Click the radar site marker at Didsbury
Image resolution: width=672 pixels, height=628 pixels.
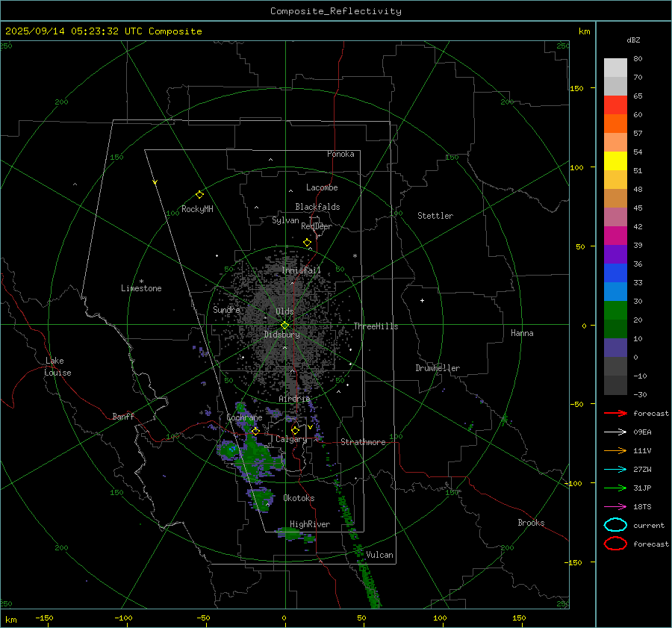tap(284, 326)
